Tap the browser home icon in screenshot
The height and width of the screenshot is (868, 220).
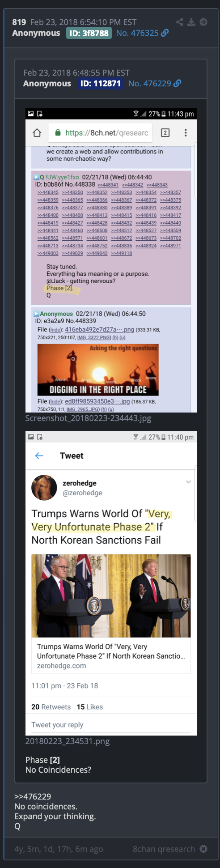37,133
